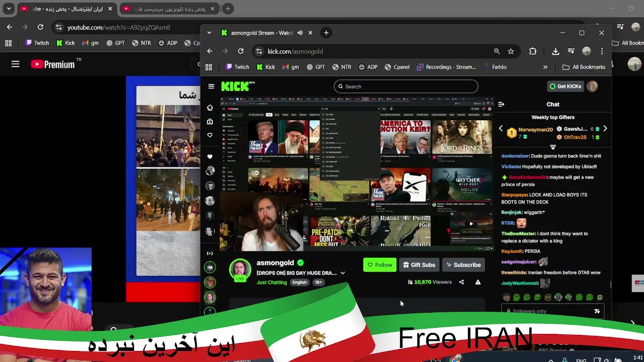Open tab search dropdown in YouTube window

9,9
